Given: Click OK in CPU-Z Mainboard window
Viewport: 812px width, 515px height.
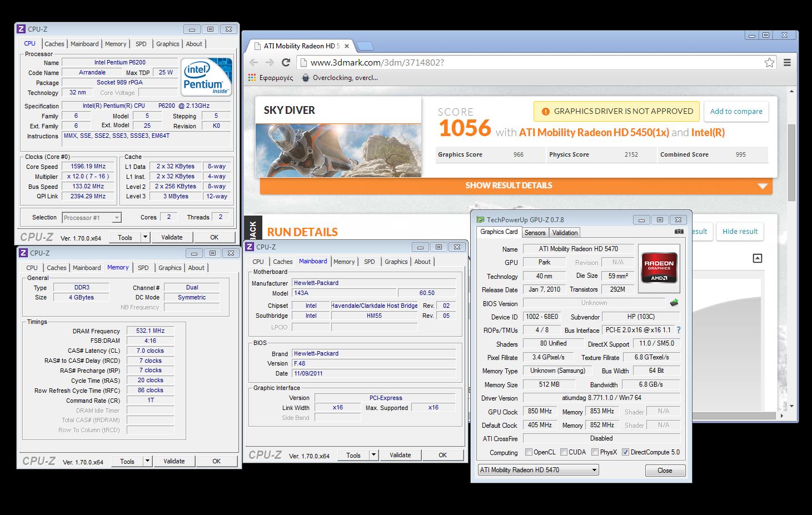Looking at the screenshot, I should tap(443, 455).
